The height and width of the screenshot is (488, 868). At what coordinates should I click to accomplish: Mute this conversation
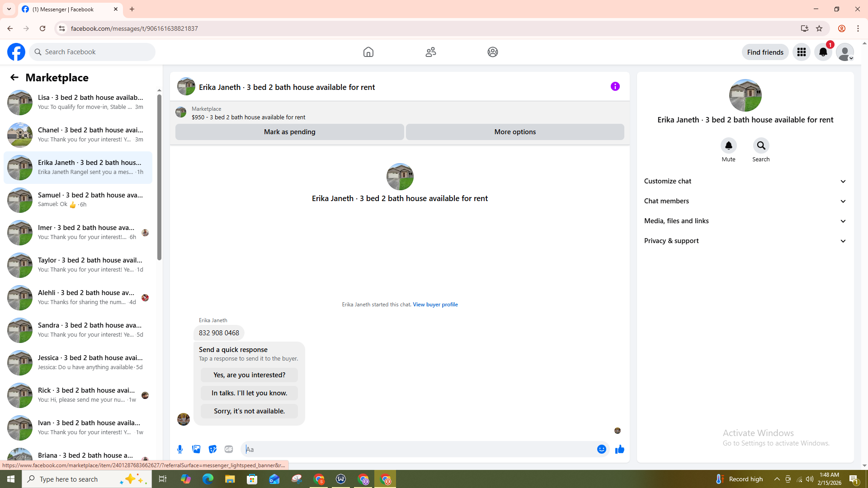729,145
